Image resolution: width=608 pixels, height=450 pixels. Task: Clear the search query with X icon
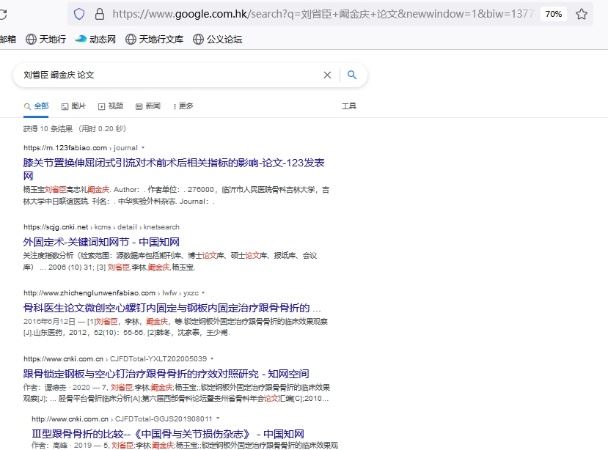[x=327, y=75]
